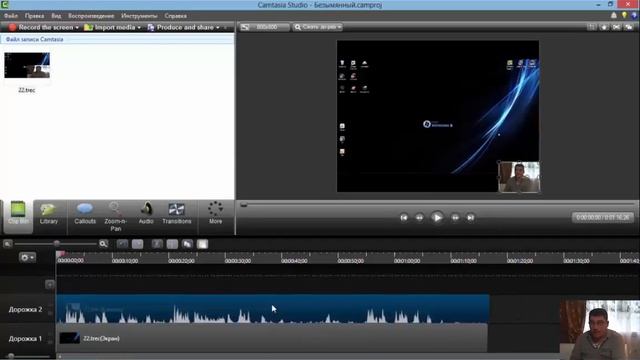Add a new track with plus button

pyautogui.click(x=49, y=284)
